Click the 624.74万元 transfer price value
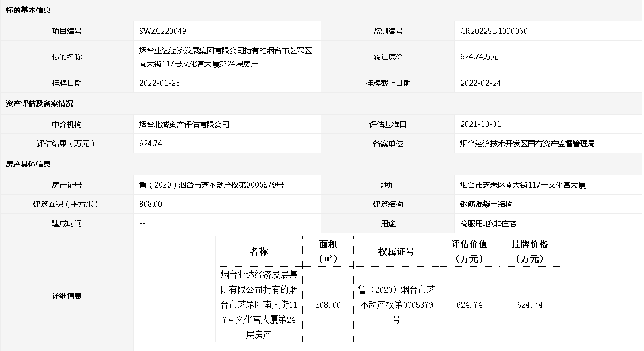Screen dimensions: 644x351 point(479,57)
